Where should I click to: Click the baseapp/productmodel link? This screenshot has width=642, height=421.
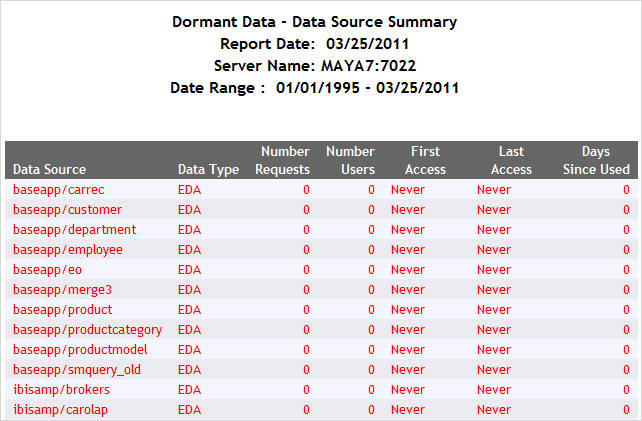80,350
